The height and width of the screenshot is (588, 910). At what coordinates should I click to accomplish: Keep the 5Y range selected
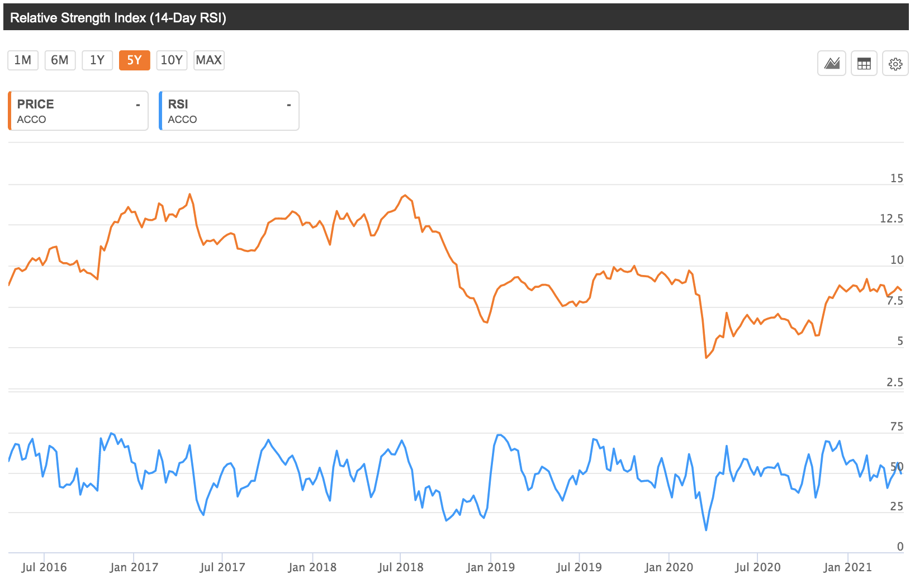pyautogui.click(x=134, y=60)
